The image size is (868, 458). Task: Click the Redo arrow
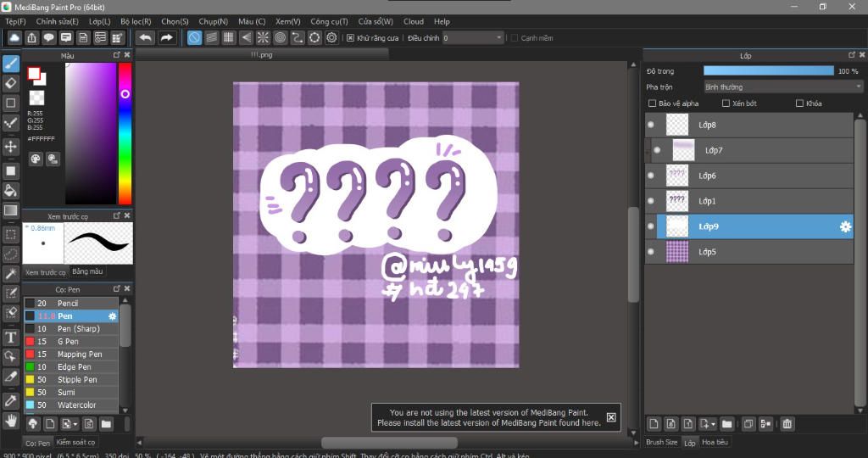166,37
